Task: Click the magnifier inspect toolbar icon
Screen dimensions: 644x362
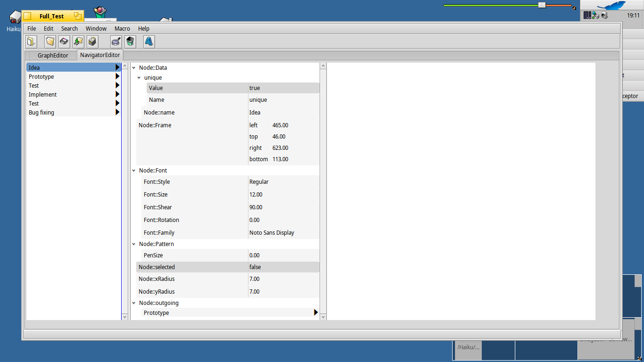Action: tap(116, 41)
